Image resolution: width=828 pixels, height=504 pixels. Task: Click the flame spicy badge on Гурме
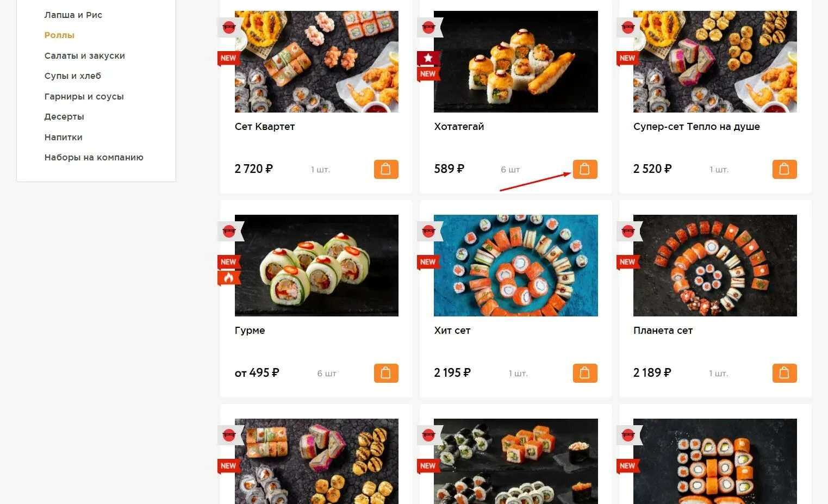pyautogui.click(x=228, y=278)
